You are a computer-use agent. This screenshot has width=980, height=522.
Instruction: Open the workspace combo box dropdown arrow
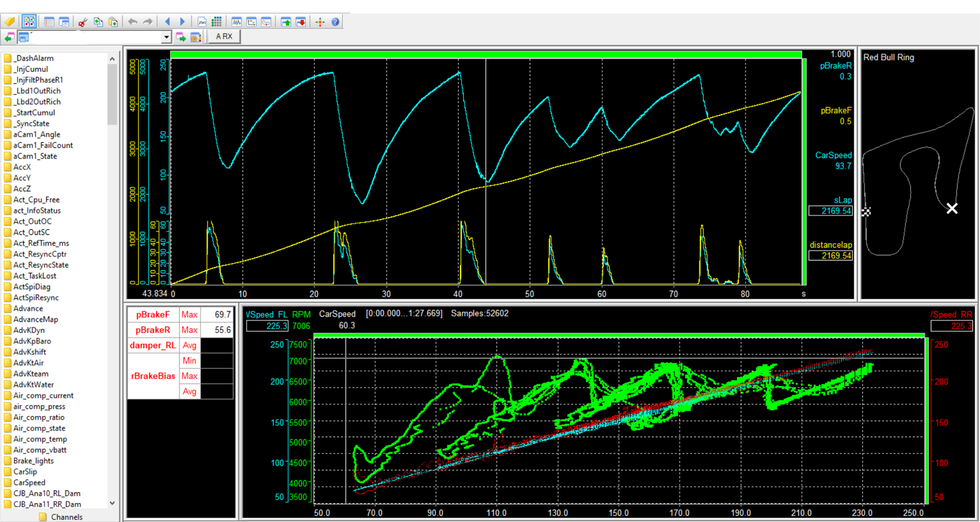coord(166,37)
